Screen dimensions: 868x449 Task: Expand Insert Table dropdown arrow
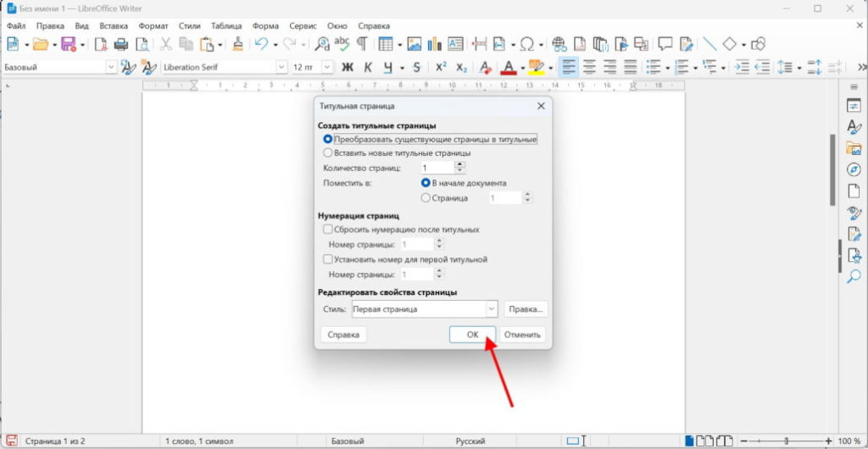tap(398, 44)
